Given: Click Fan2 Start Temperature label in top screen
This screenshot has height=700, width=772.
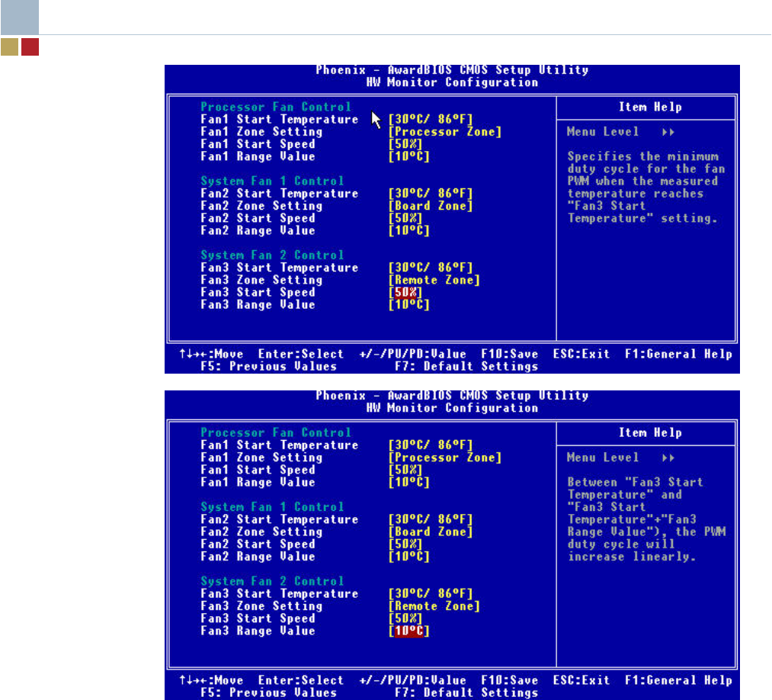Looking at the screenshot, I should [x=279, y=193].
